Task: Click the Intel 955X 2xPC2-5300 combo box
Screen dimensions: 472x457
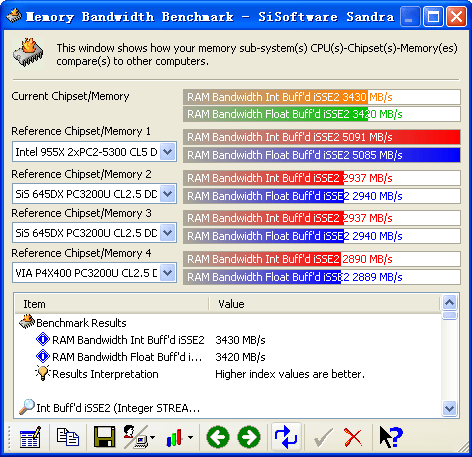Action: pos(94,152)
